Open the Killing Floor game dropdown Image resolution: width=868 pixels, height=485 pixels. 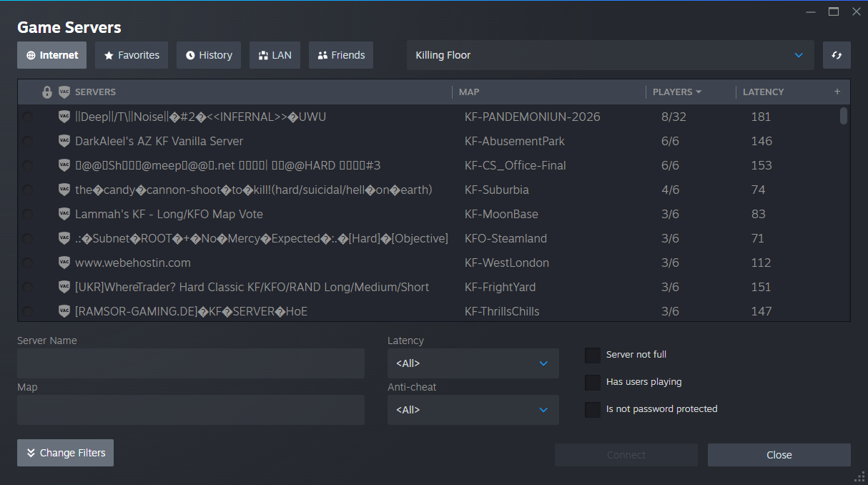611,55
